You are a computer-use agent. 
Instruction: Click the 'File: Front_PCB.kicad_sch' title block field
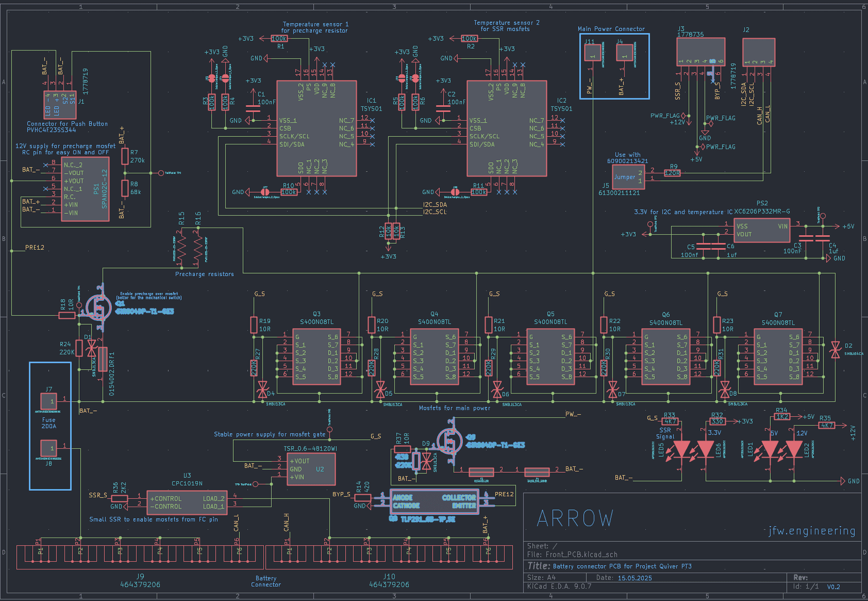coord(572,555)
